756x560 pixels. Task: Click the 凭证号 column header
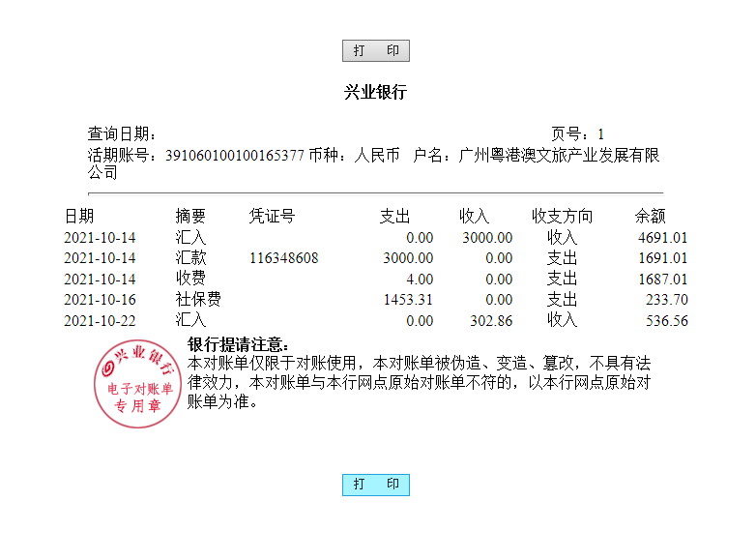(x=272, y=216)
